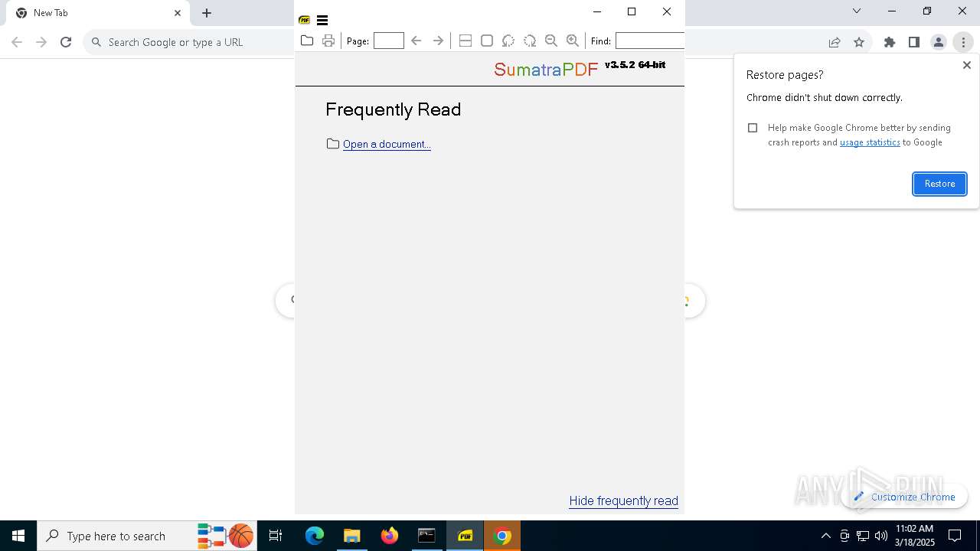Launch Firefox from taskbar

click(390, 536)
